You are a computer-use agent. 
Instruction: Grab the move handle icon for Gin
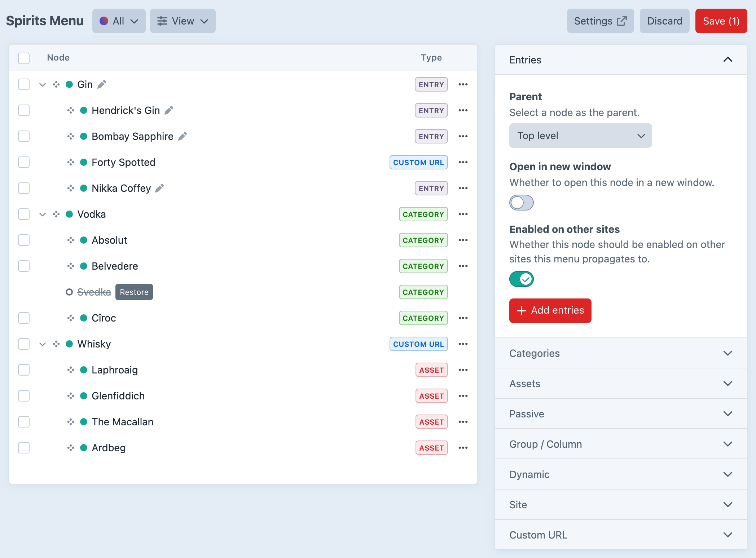point(56,84)
